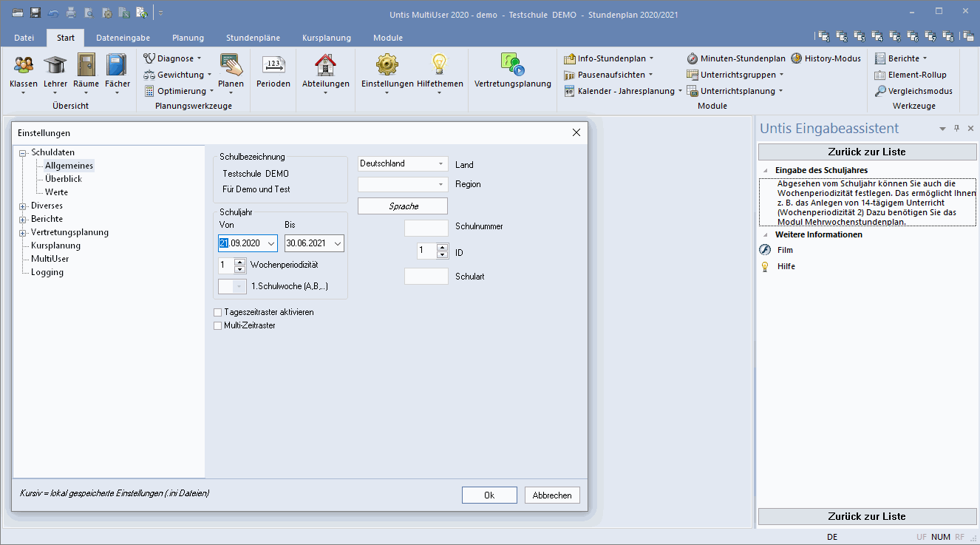
Task: Switch to the Module tab
Action: 388,38
